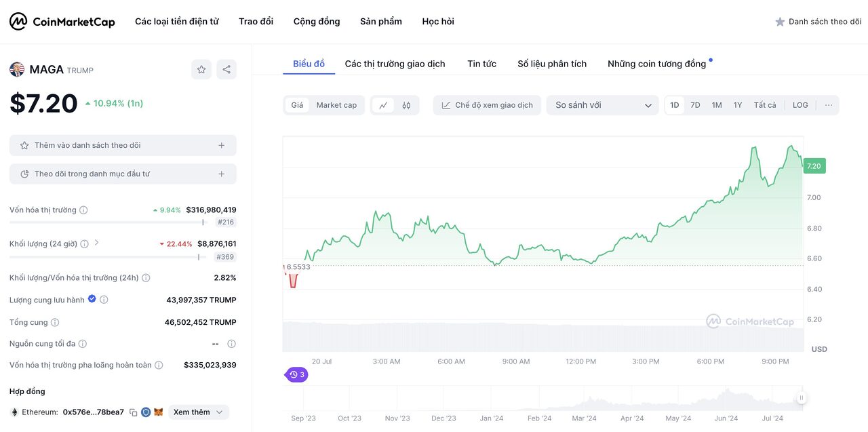The width and height of the screenshot is (868, 432).
Task: Click the $316,980,419 market cap value
Action: (x=212, y=210)
